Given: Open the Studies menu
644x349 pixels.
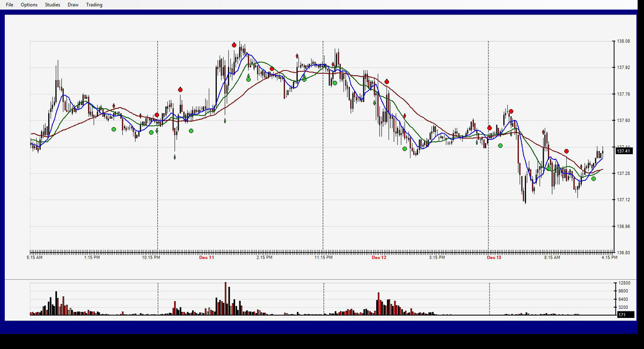Looking at the screenshot, I should [53, 5].
